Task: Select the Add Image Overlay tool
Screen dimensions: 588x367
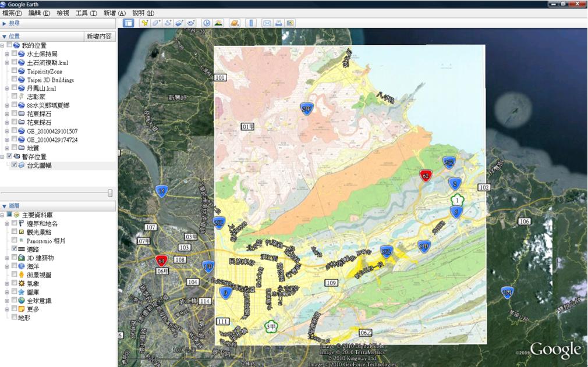Action: click(179, 23)
